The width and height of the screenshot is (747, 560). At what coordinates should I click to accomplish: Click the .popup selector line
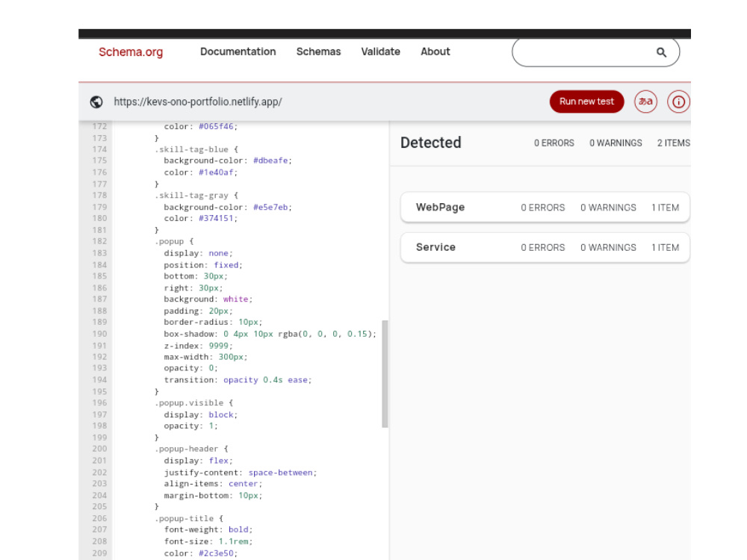point(174,241)
